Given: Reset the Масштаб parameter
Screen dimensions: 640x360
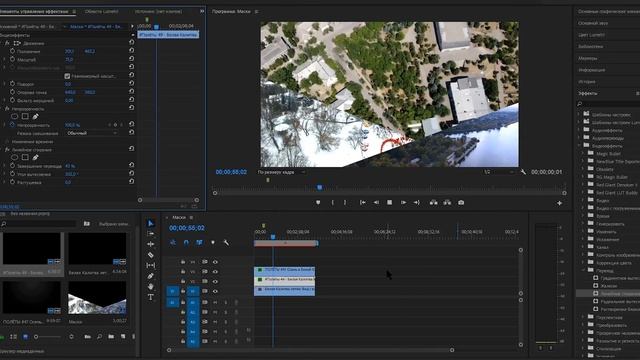Looking at the screenshot, I should pos(131,59).
